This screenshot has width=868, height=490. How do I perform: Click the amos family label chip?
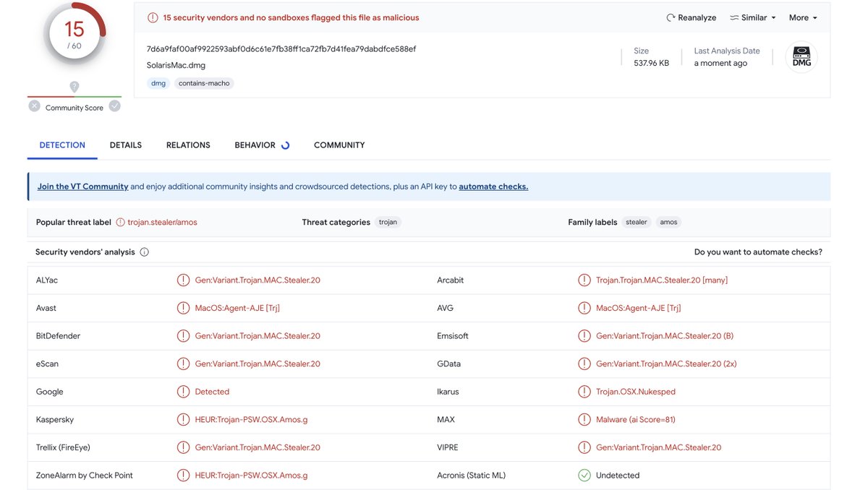click(669, 222)
